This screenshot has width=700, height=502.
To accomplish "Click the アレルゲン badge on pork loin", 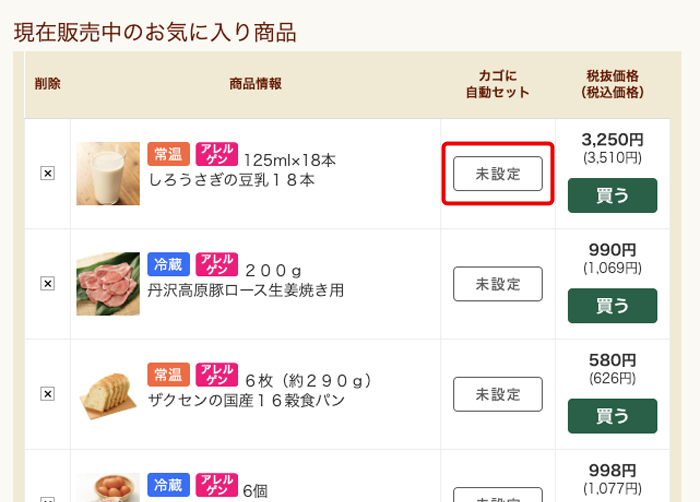I will (216, 263).
